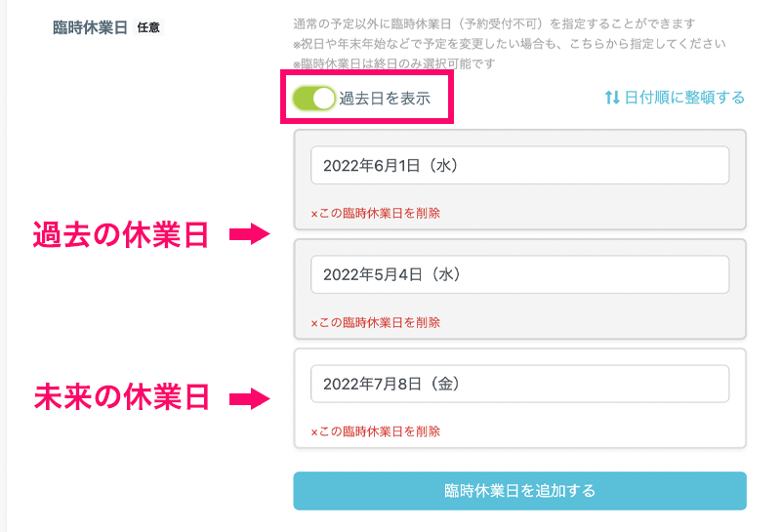This screenshot has height=532, width=781.
Task: Select the 2022年5月4日（水） date field
Action: [x=519, y=275]
